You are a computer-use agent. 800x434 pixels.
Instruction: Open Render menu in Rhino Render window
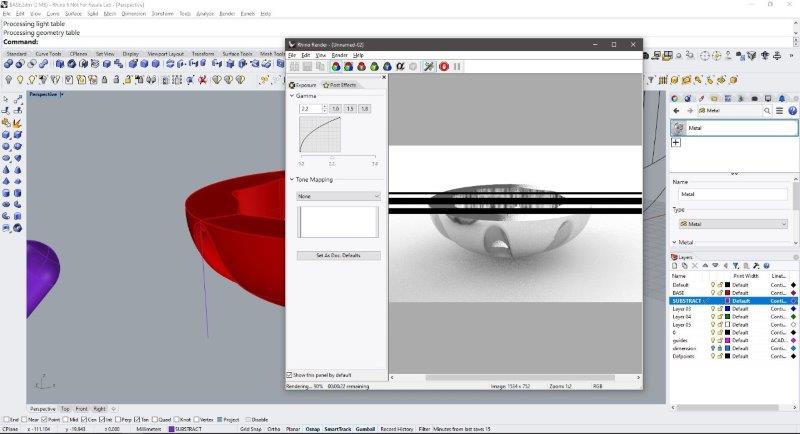[x=339, y=55]
